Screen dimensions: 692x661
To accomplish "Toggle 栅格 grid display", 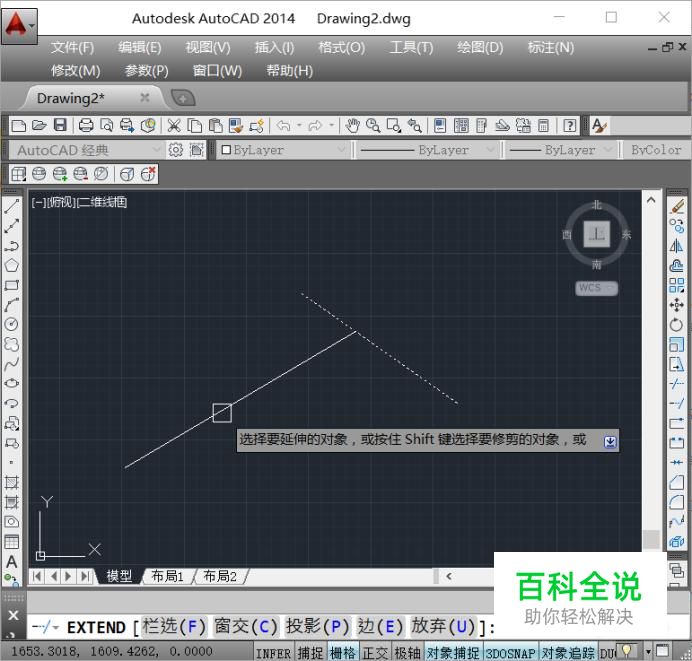I will pyautogui.click(x=343, y=653).
